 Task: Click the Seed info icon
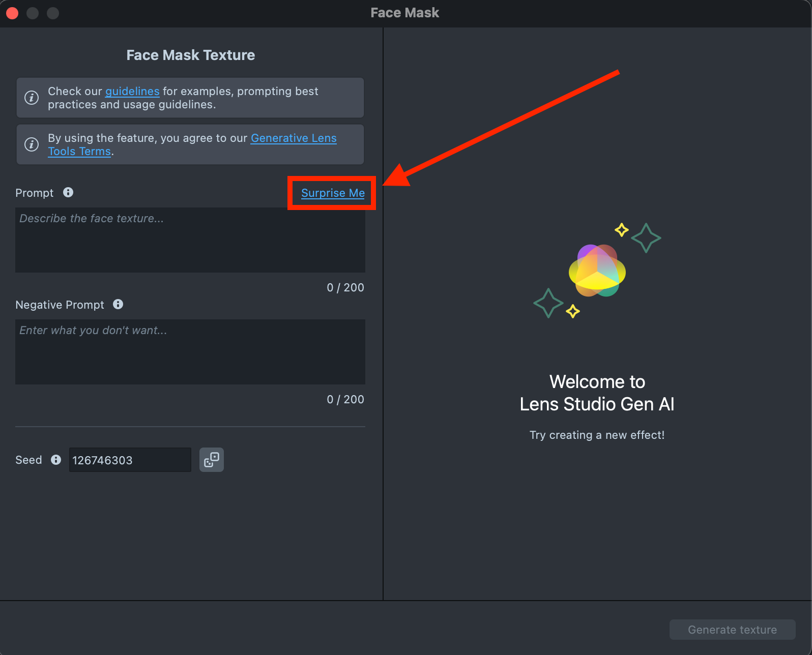pos(56,460)
